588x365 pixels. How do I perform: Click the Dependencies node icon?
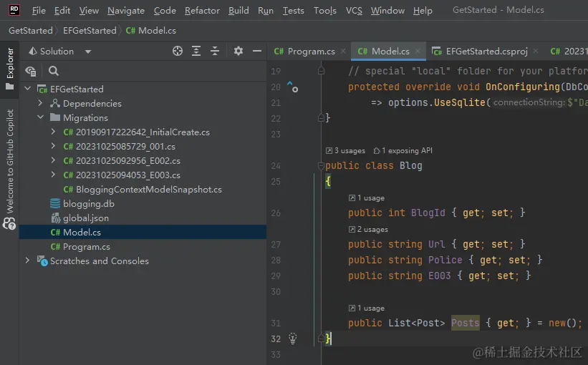[55, 103]
